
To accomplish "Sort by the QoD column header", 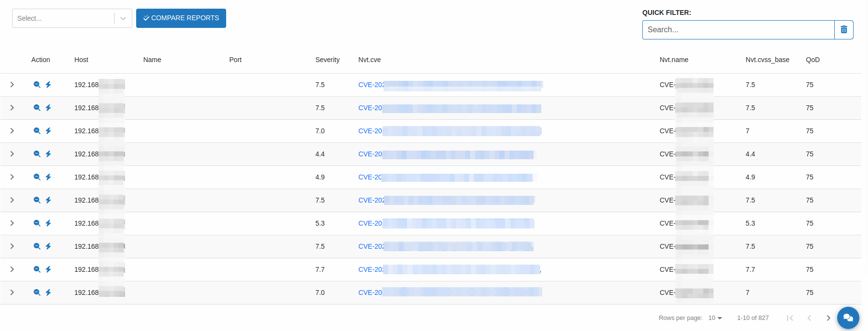I will click(x=812, y=60).
